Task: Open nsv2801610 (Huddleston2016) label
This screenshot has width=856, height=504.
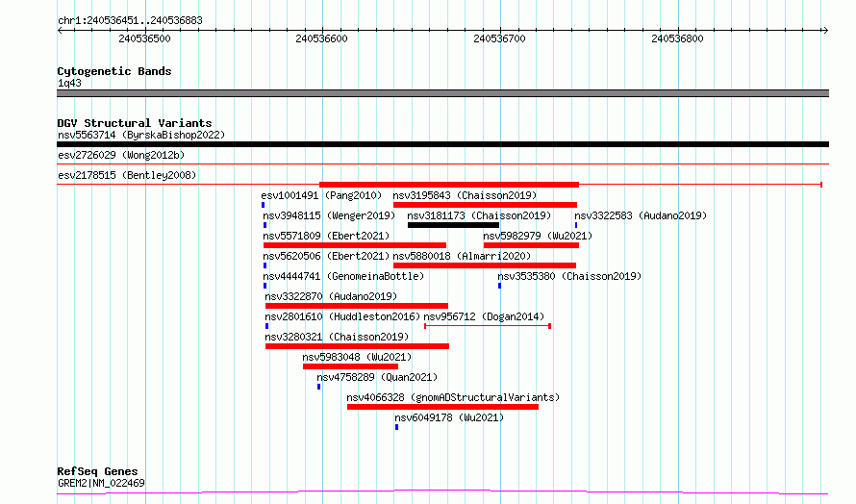Action: 342,316
